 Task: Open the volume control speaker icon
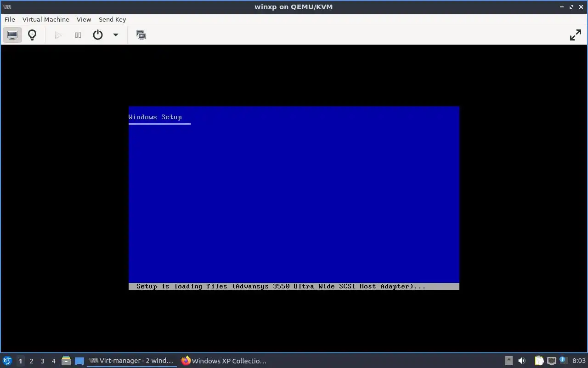pyautogui.click(x=521, y=361)
